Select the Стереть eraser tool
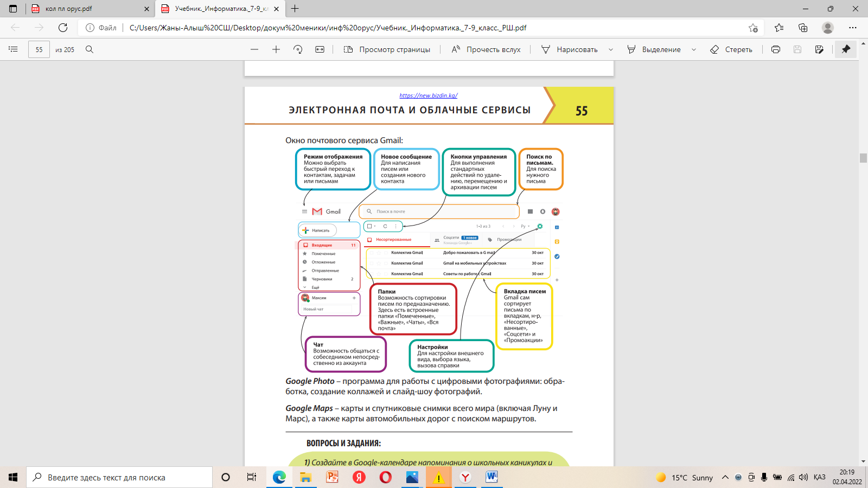Screen dimensions: 868x488 tap(731, 49)
